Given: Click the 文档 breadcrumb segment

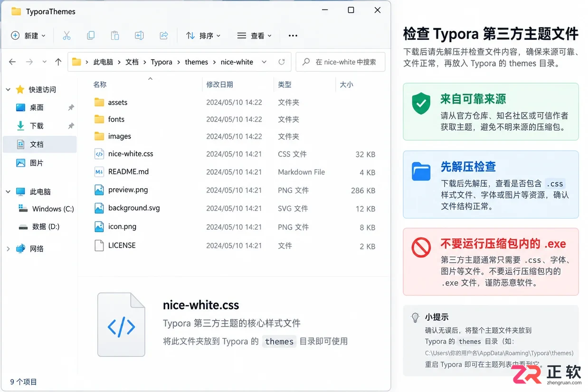Looking at the screenshot, I should (x=132, y=62).
